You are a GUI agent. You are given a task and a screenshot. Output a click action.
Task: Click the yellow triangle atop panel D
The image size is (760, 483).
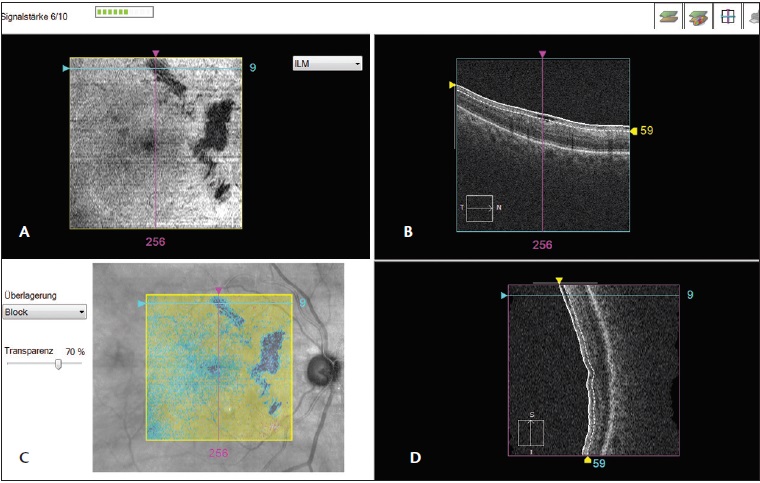tap(559, 281)
